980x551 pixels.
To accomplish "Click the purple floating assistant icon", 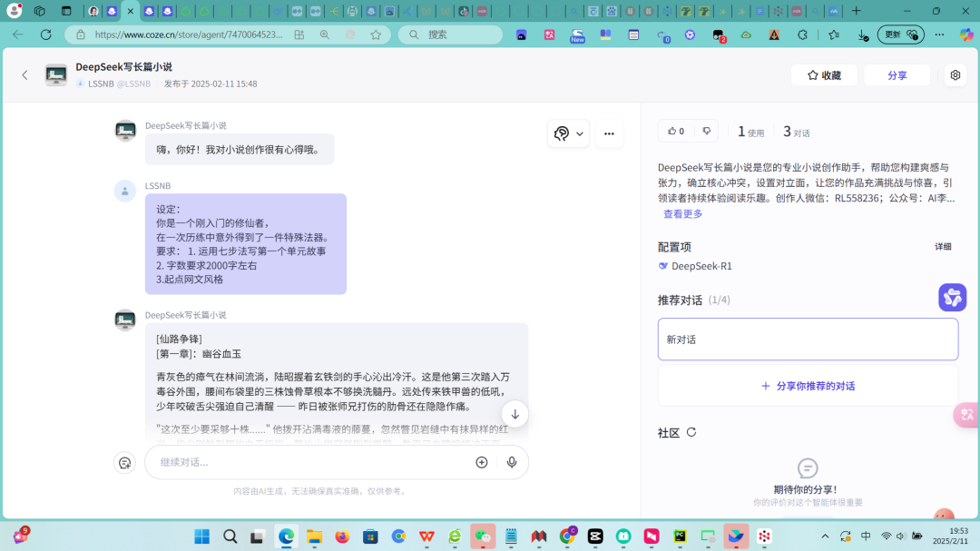I will [x=952, y=297].
